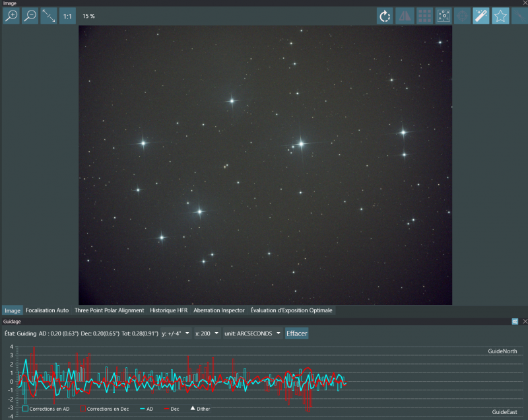Fit image to view with the diagonal arrows icon
Viewport: 528px width, 420px height.
pos(49,16)
